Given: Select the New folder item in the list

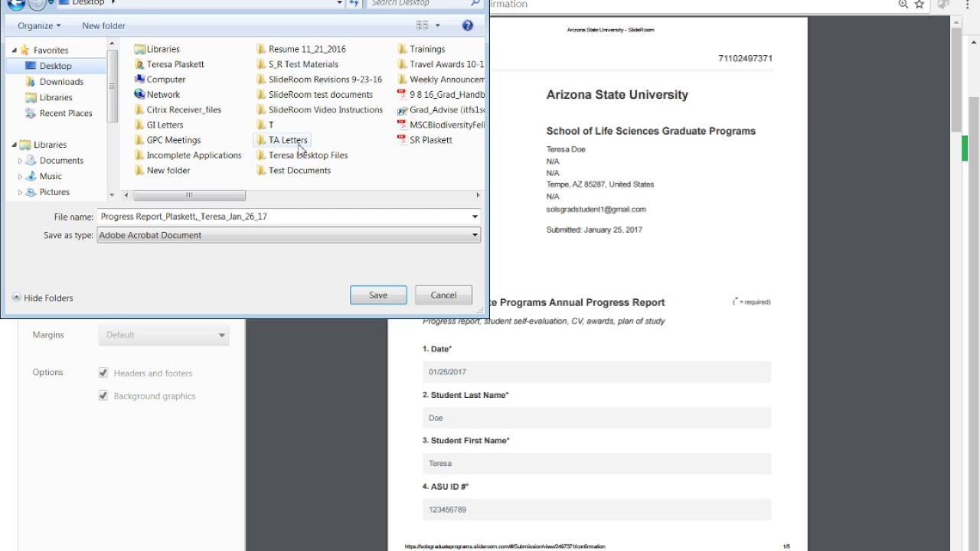Looking at the screenshot, I should (x=162, y=171).
